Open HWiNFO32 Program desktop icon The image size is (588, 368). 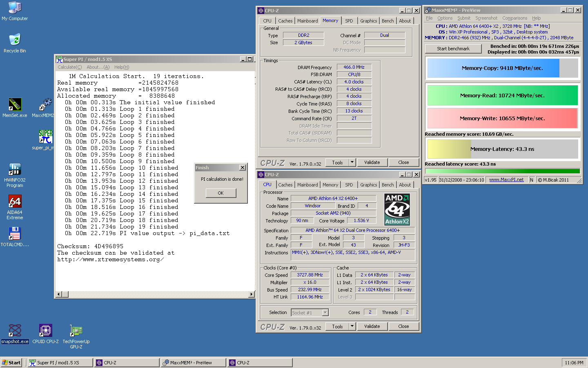pyautogui.click(x=15, y=175)
